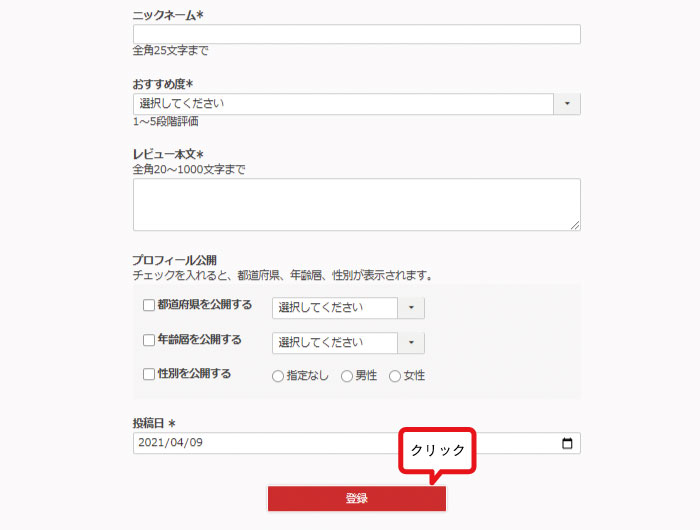Image resolution: width=700 pixels, height=530 pixels.
Task: Click the 都道府県を公開する label text
Action: (204, 305)
